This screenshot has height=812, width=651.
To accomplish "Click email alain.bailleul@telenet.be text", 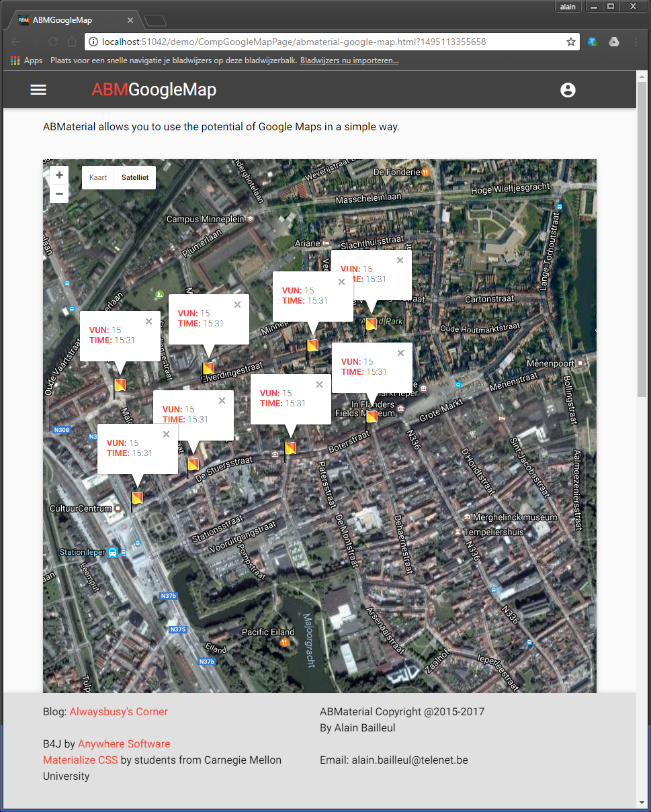I will (x=410, y=760).
